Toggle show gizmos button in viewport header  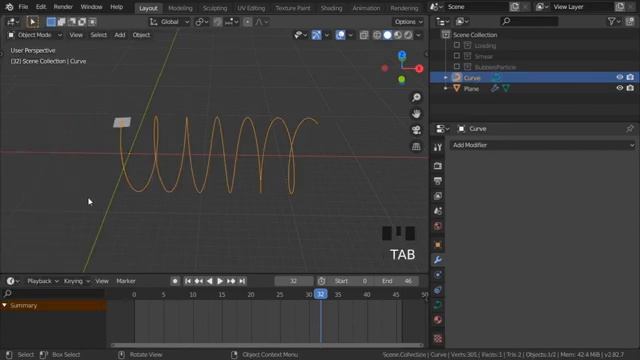316,35
